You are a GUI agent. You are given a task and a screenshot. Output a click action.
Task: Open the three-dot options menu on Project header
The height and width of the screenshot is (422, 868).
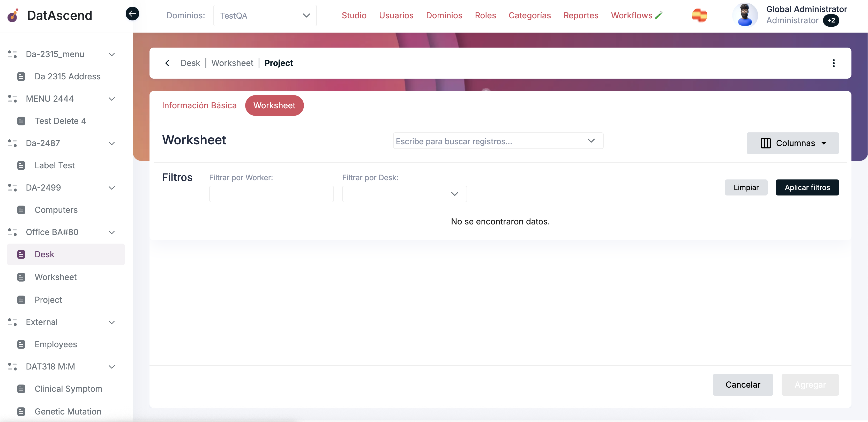coord(834,63)
